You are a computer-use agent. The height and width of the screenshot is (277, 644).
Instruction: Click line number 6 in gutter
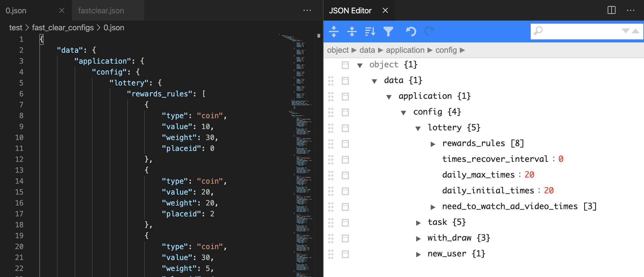pyautogui.click(x=21, y=94)
